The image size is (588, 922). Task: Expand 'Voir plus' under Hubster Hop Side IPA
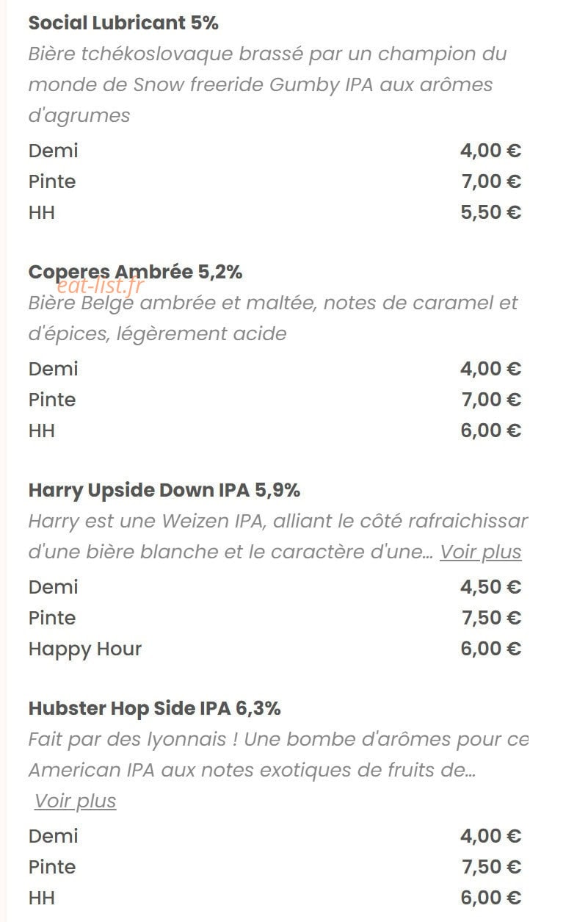point(75,801)
